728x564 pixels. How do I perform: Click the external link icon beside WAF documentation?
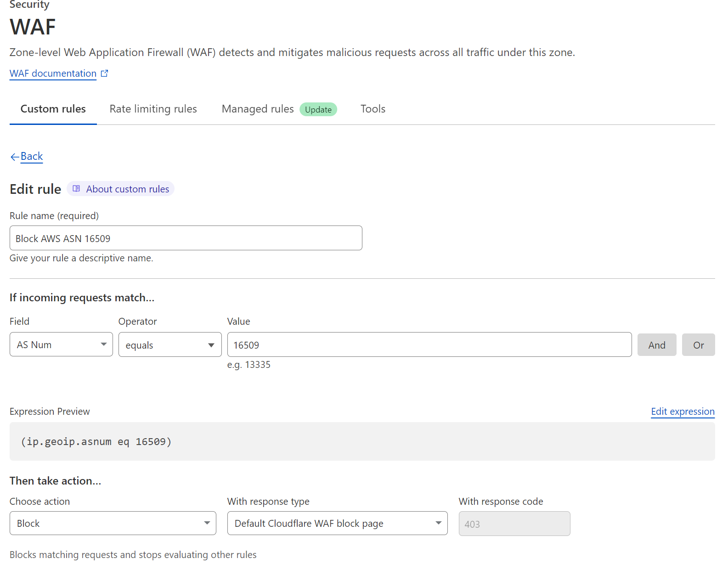[x=104, y=73]
